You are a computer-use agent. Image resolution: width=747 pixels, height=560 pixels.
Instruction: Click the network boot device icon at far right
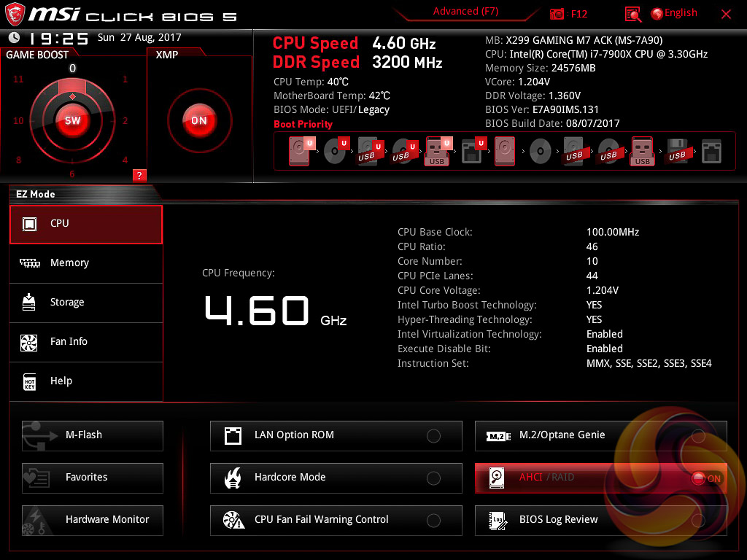click(711, 152)
